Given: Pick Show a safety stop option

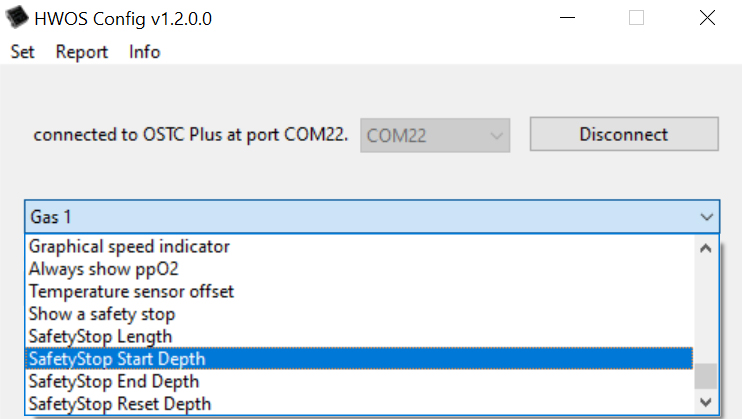Looking at the screenshot, I should (x=102, y=314).
